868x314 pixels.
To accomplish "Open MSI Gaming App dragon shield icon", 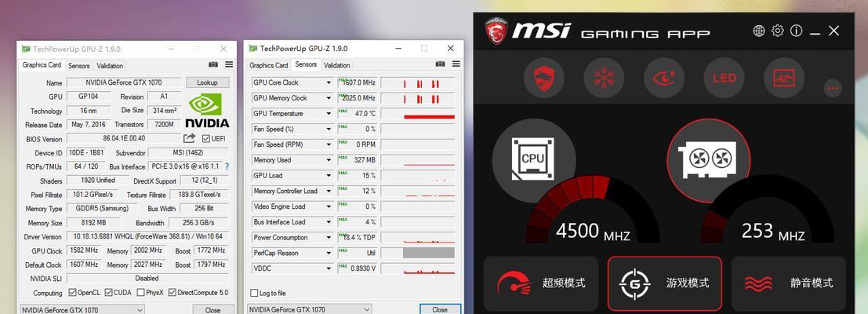I will pyautogui.click(x=544, y=78).
